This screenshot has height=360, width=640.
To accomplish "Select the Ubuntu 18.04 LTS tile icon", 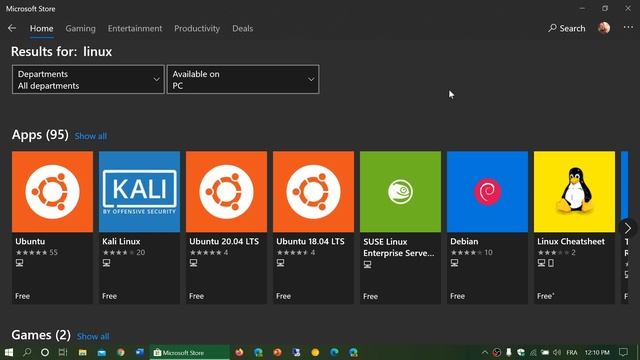I will (313, 191).
